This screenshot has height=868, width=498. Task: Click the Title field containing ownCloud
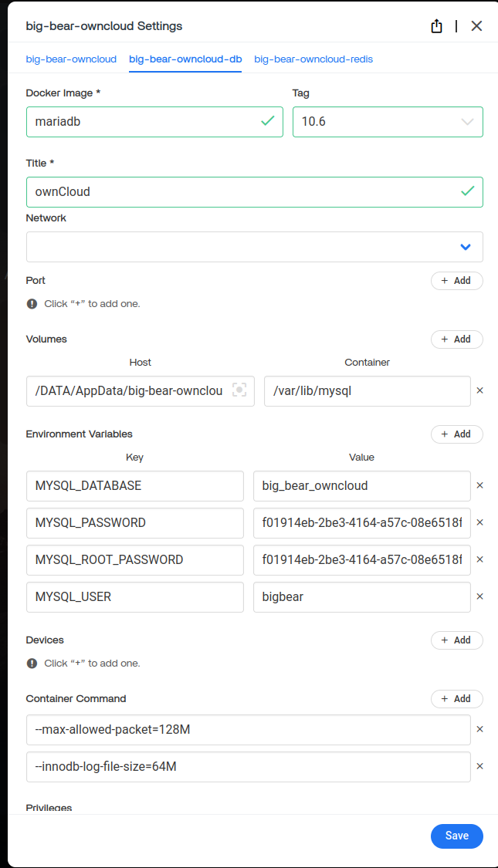coord(243,192)
